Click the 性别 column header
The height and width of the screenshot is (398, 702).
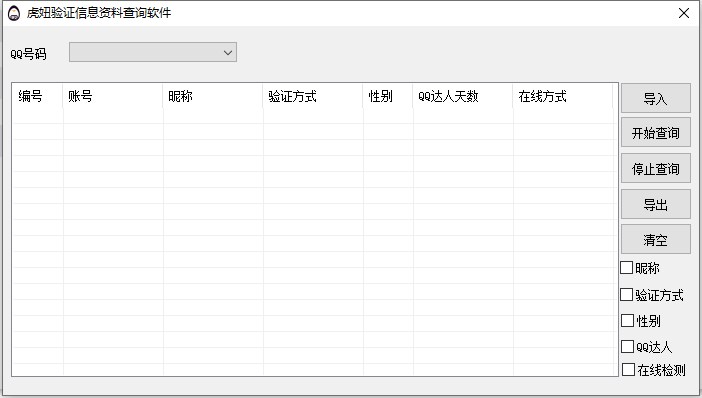point(388,96)
